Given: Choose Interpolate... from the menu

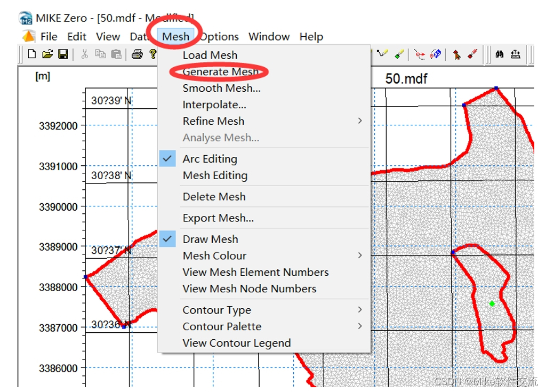Looking at the screenshot, I should [214, 105].
